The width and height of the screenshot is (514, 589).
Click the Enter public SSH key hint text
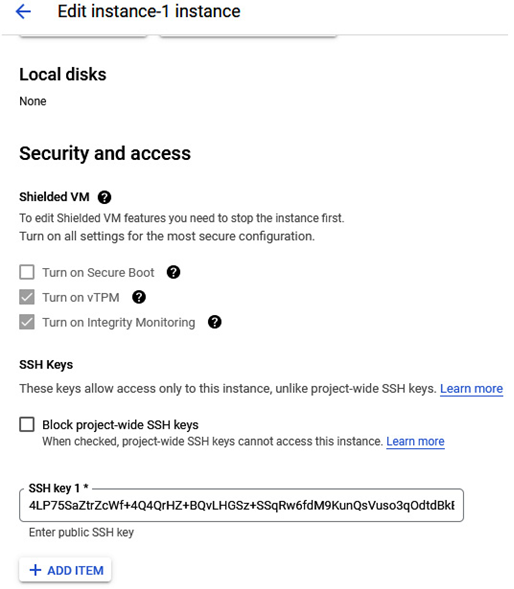coord(81,532)
